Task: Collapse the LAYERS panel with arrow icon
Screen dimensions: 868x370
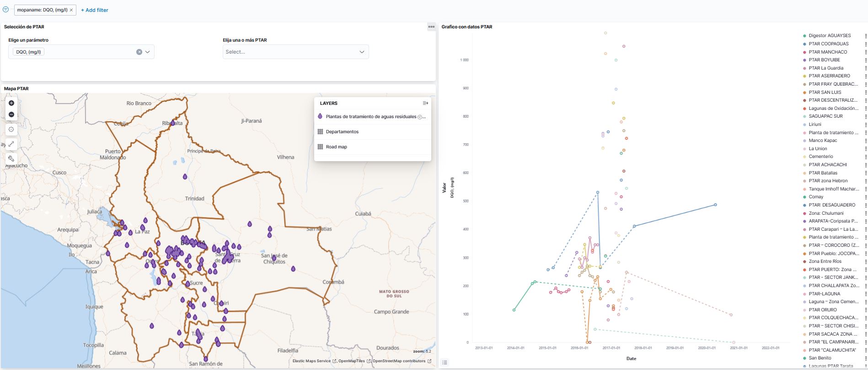Action: [x=425, y=103]
